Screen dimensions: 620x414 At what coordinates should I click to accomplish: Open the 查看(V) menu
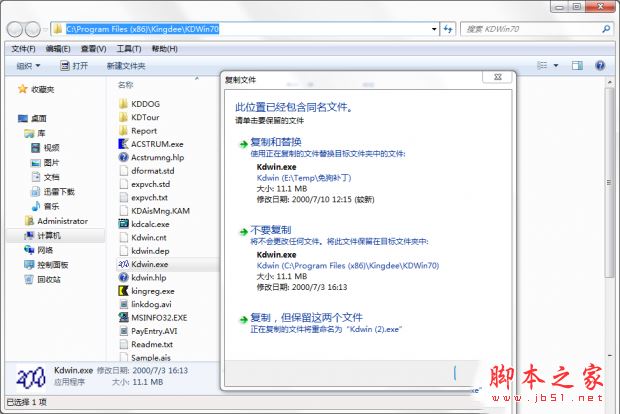(x=93, y=49)
